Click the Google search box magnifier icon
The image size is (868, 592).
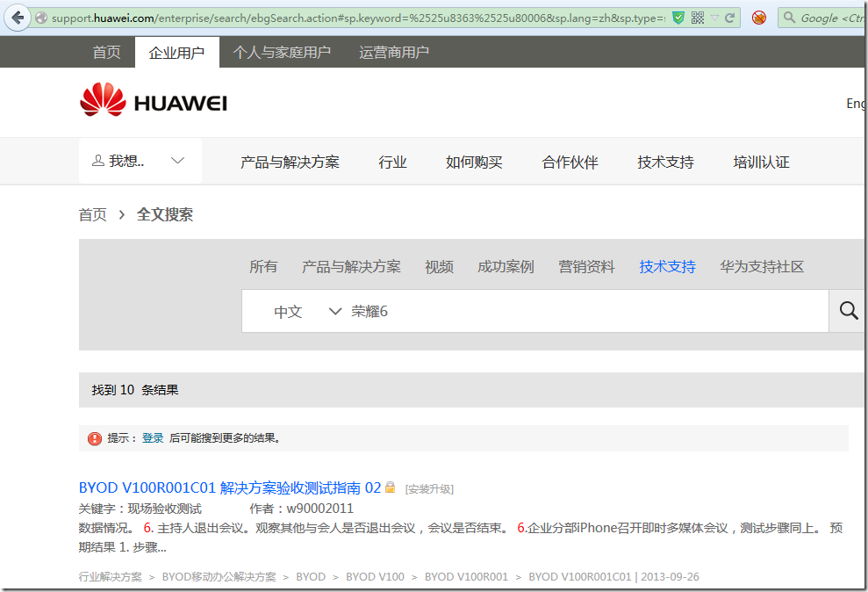(790, 18)
